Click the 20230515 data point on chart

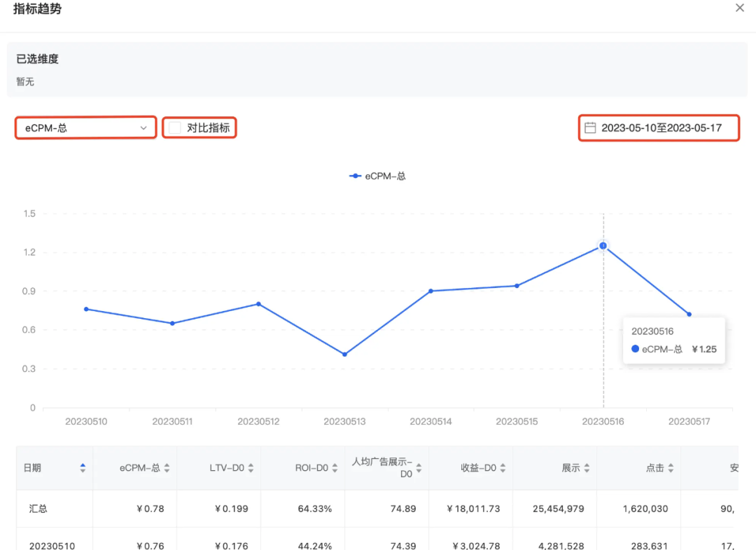517,286
